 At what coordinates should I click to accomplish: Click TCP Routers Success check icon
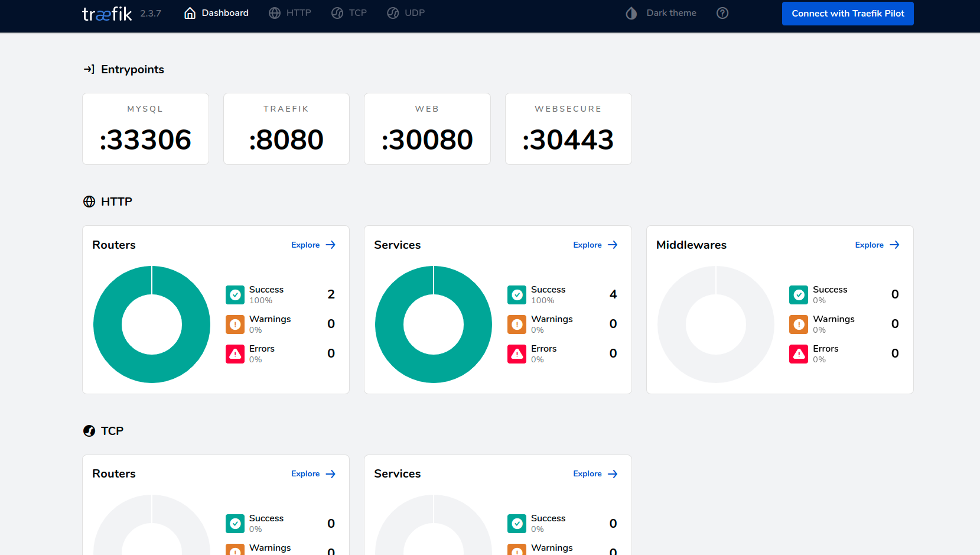(235, 523)
